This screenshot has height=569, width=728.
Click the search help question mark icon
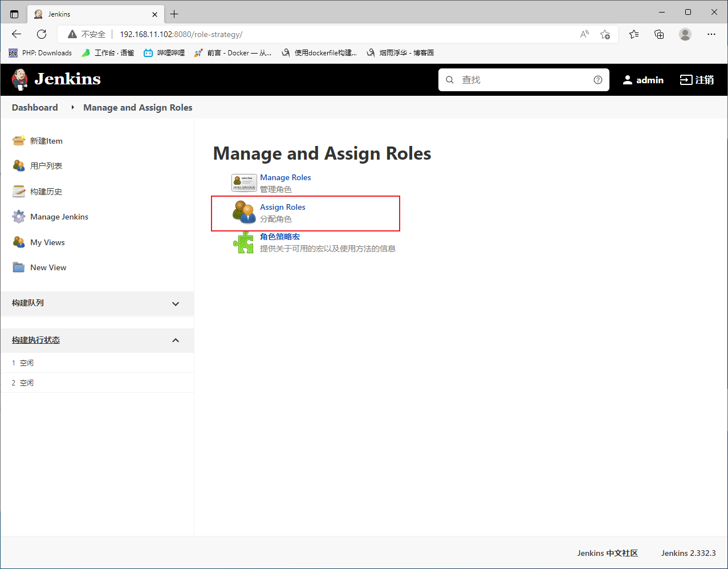tap(597, 80)
